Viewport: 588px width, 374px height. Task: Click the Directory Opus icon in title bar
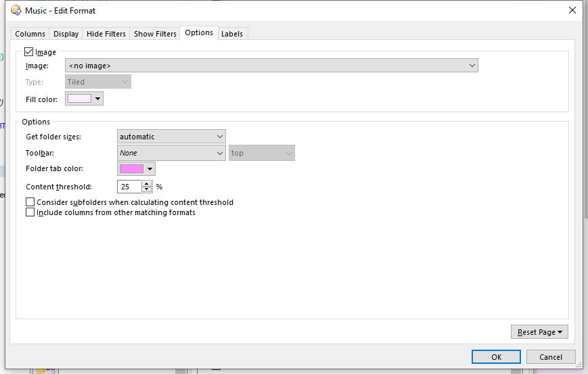(x=15, y=10)
